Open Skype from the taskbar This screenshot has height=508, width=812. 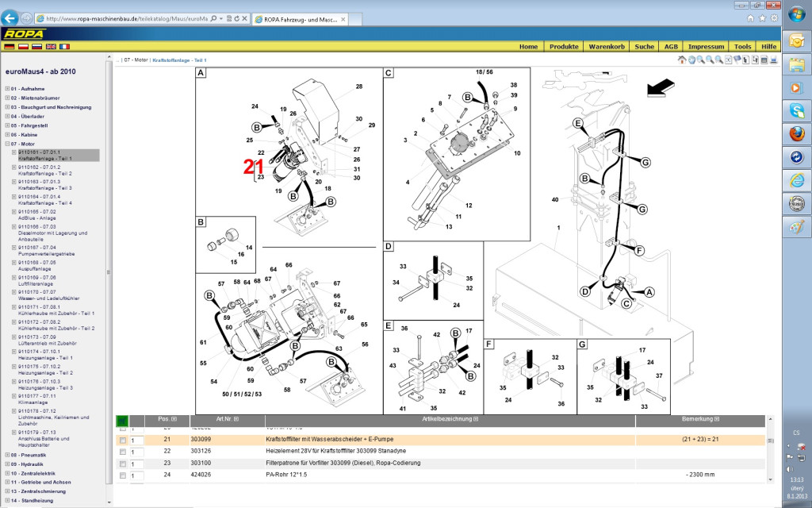[796, 110]
